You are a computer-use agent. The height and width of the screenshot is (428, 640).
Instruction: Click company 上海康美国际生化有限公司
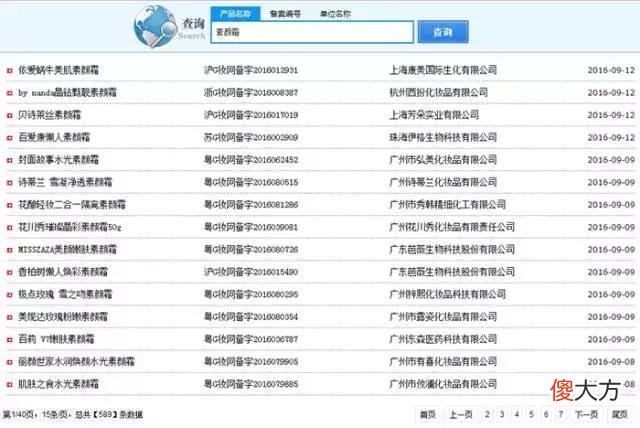[x=443, y=70]
